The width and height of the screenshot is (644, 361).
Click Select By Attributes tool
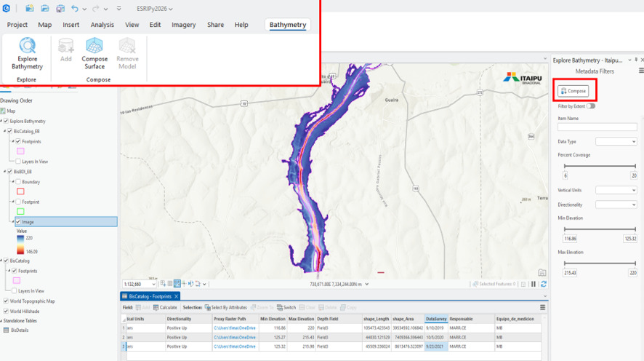coord(226,308)
